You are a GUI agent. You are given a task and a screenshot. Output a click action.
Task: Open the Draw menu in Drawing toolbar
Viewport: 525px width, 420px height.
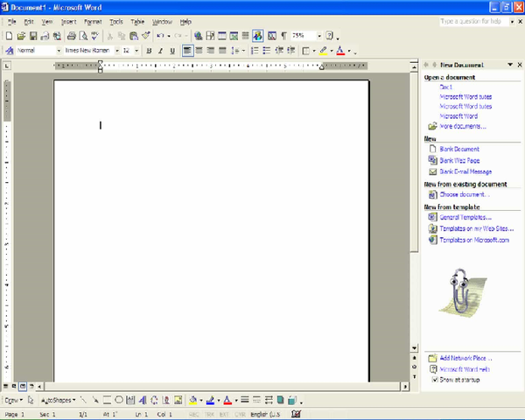pos(14,400)
